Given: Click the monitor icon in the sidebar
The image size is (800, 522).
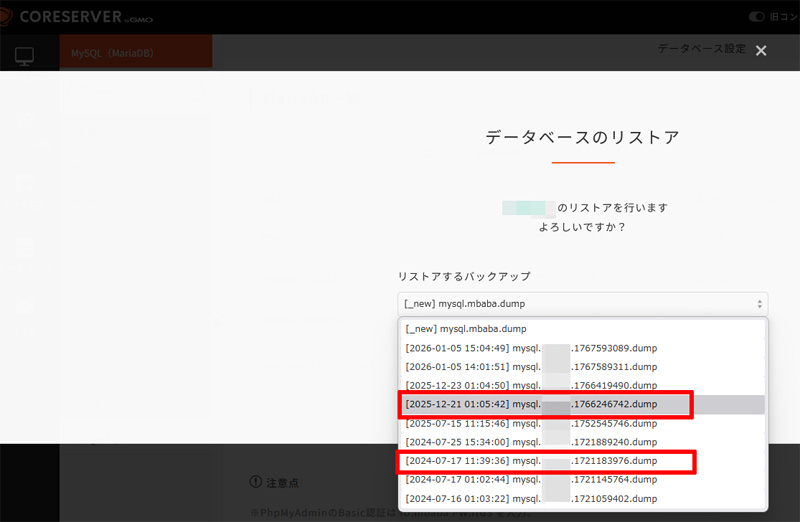Looking at the screenshot, I should point(24,56).
